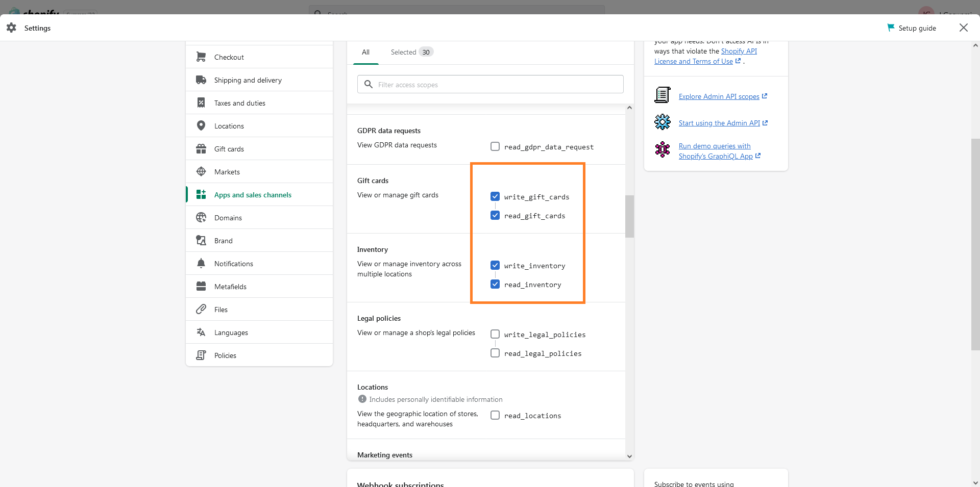Open Languages settings page

click(x=259, y=332)
